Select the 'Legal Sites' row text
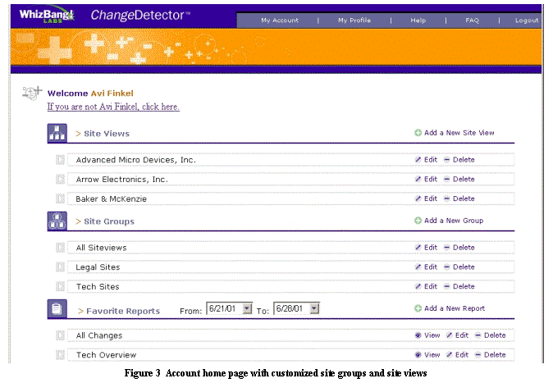This screenshot has height=392, width=553. click(98, 267)
